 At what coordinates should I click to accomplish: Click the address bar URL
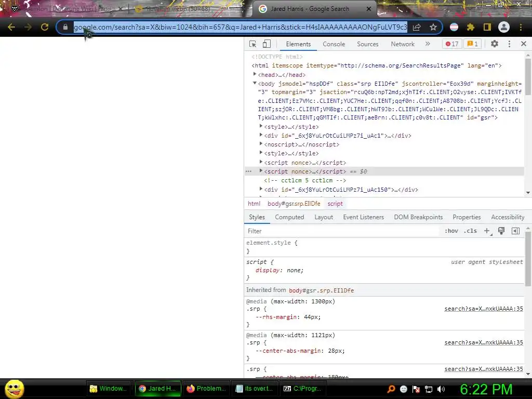click(240, 27)
